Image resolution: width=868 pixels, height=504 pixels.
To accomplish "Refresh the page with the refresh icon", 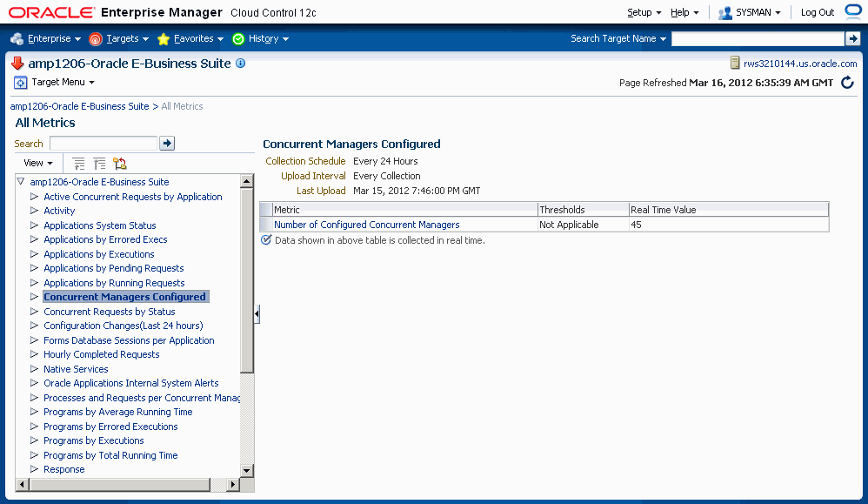I will pyautogui.click(x=847, y=83).
